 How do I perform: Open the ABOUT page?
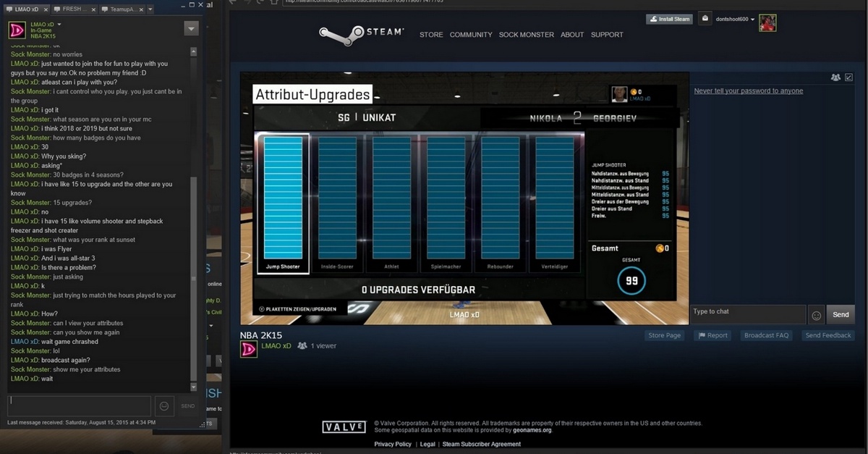(572, 35)
